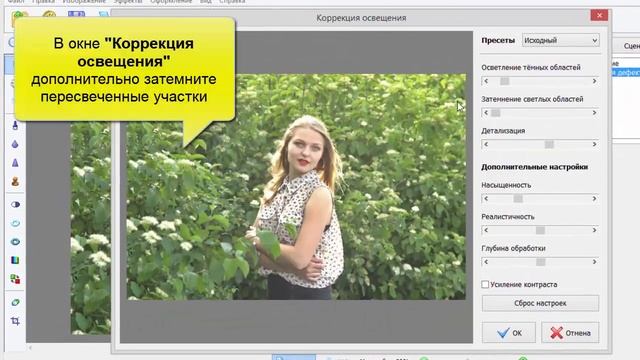The width and height of the screenshot is (640, 360).
Task: Click the Реалистичность slider thumb
Action: coord(540,230)
